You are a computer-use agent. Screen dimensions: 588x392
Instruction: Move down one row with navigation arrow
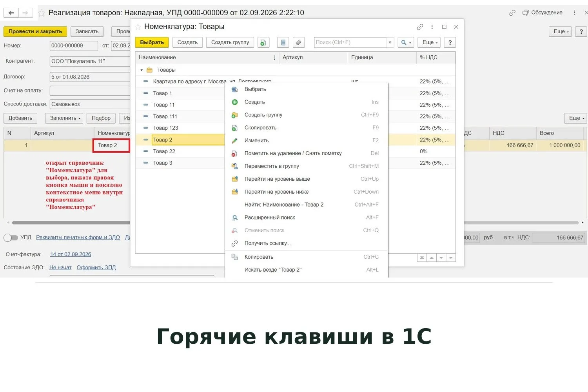click(441, 258)
